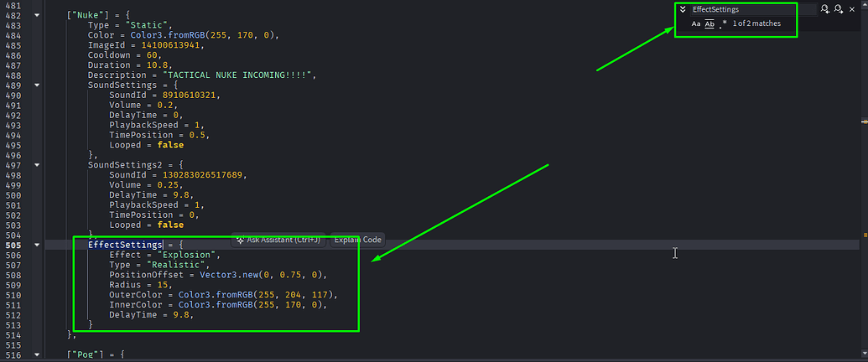Screen dimensions: 868x362
Task: Close the find bar
Action: (852, 9)
